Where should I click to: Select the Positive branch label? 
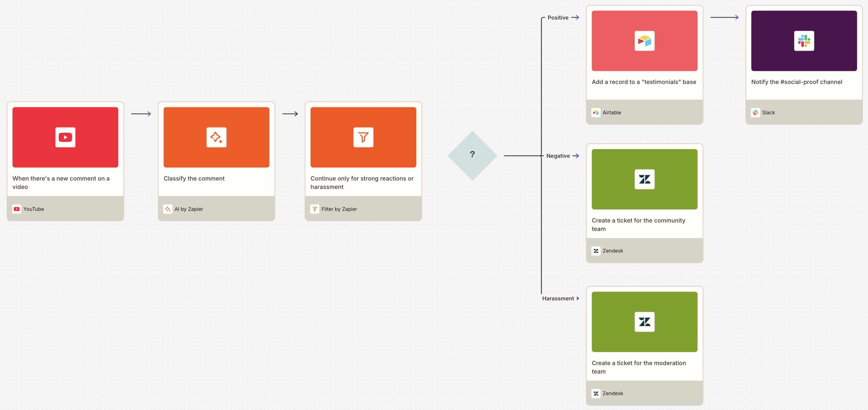coord(558,17)
